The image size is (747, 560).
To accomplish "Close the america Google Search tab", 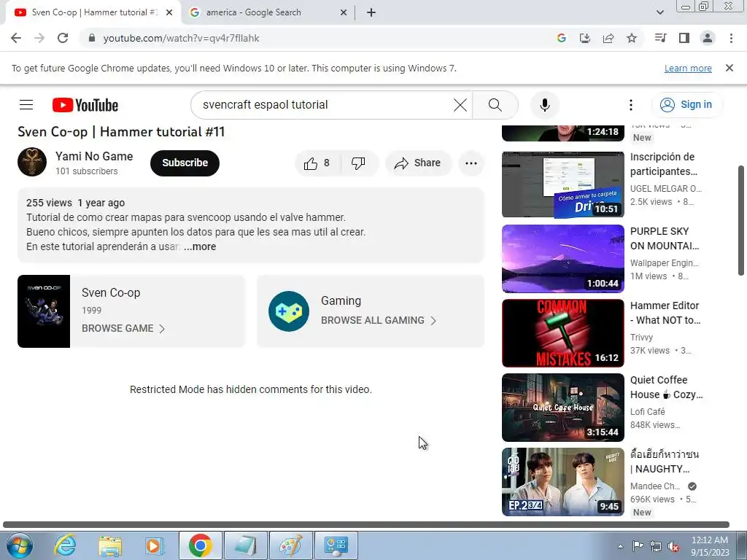I will pos(344,12).
